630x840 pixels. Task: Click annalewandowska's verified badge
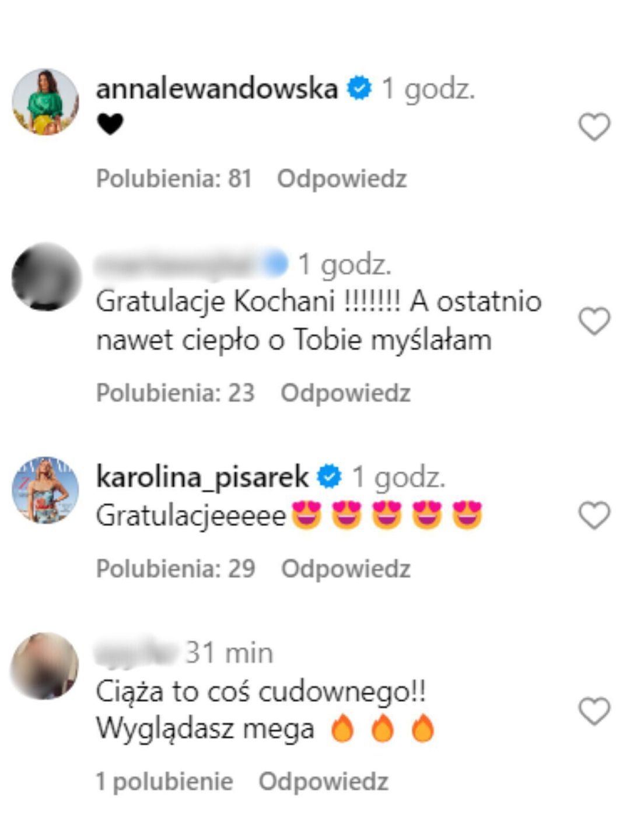(359, 88)
